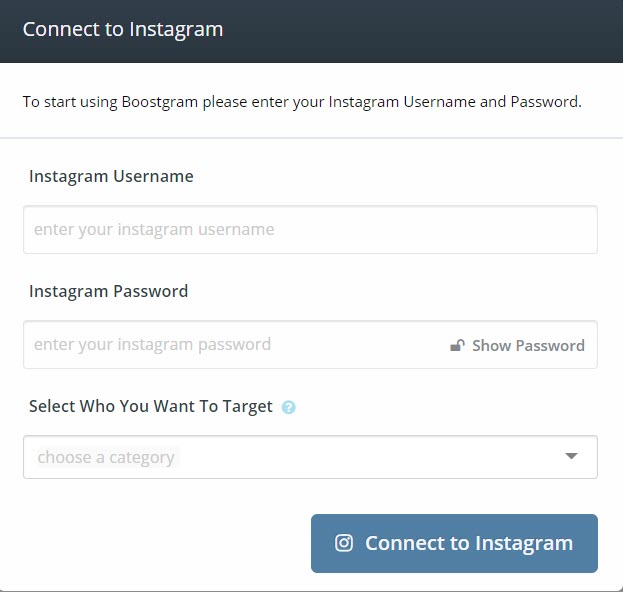623x592 pixels.
Task: Click the "enter your instagram username" placeholder
Action: pyautogui.click(x=154, y=230)
